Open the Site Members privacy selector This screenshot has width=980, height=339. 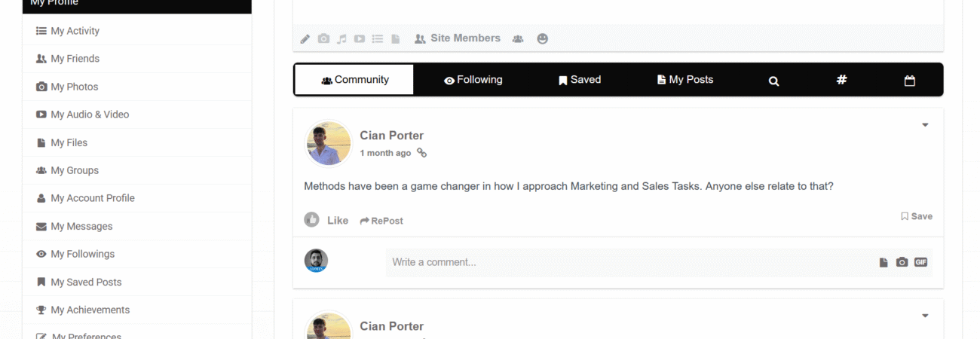pos(458,38)
